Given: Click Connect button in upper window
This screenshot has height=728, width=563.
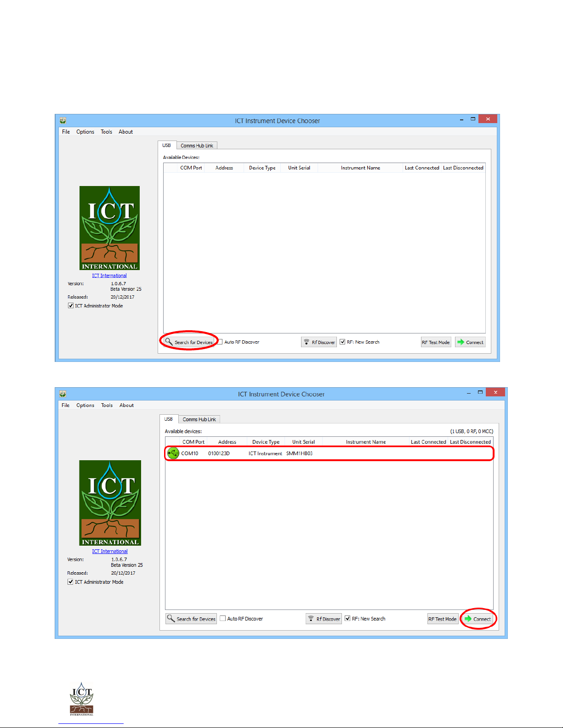Looking at the screenshot, I should point(470,342).
